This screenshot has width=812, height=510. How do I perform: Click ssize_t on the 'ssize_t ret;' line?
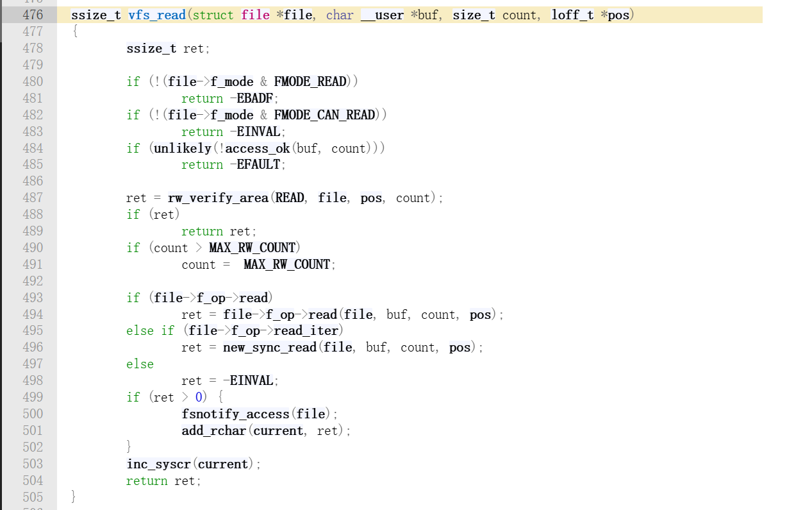(x=151, y=48)
